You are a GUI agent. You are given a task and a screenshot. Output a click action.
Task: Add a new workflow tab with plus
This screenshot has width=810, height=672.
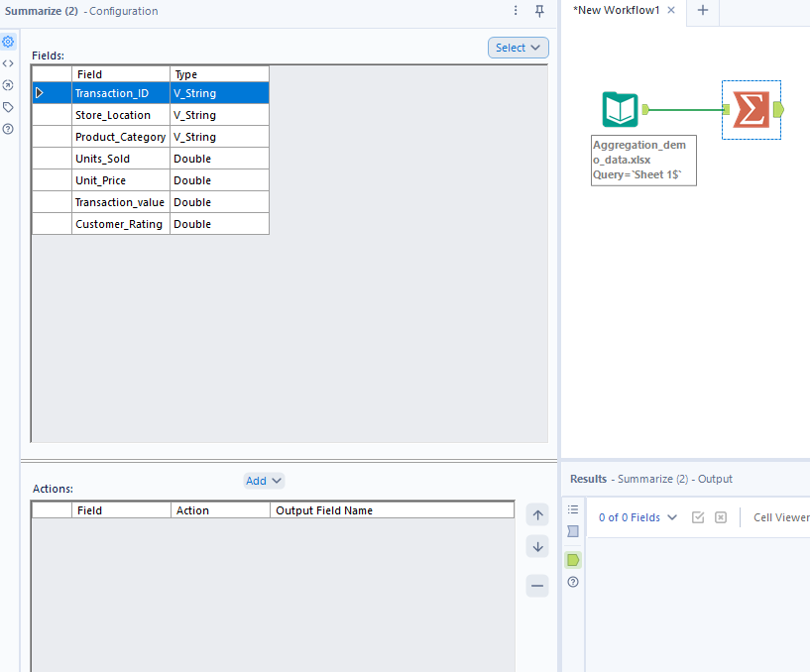click(x=703, y=10)
